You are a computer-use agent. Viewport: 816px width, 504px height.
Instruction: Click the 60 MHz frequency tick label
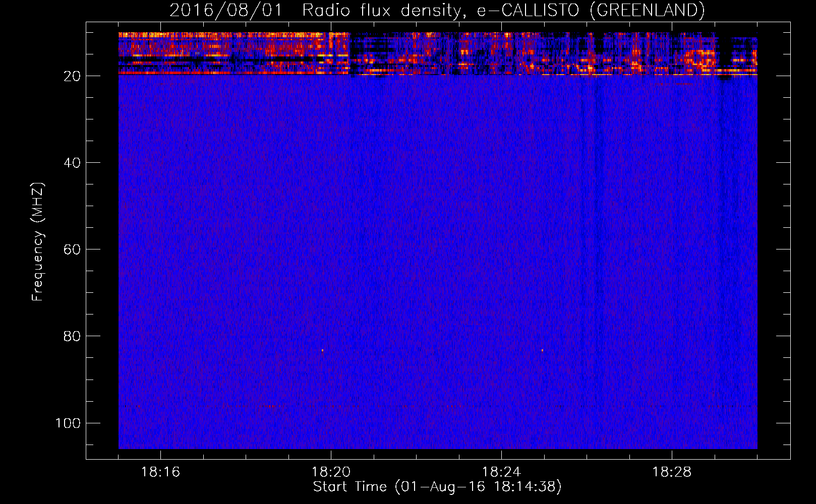tap(72, 249)
